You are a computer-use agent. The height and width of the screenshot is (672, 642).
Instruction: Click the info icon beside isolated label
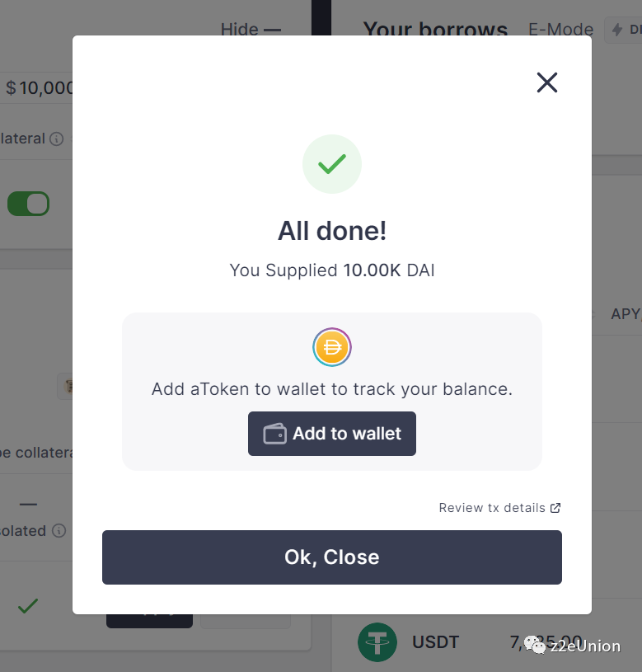click(x=59, y=531)
